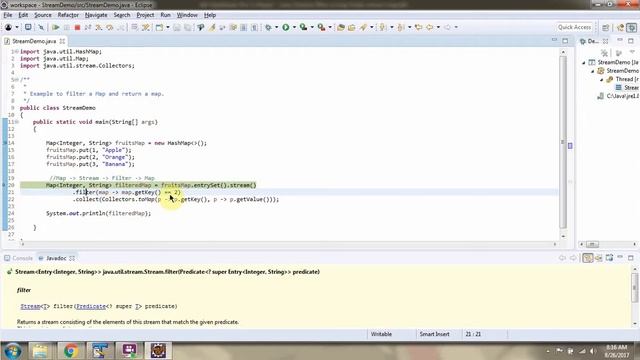640x360 pixels.
Task: Click the Save toolbar icon
Action: pos(177,27)
